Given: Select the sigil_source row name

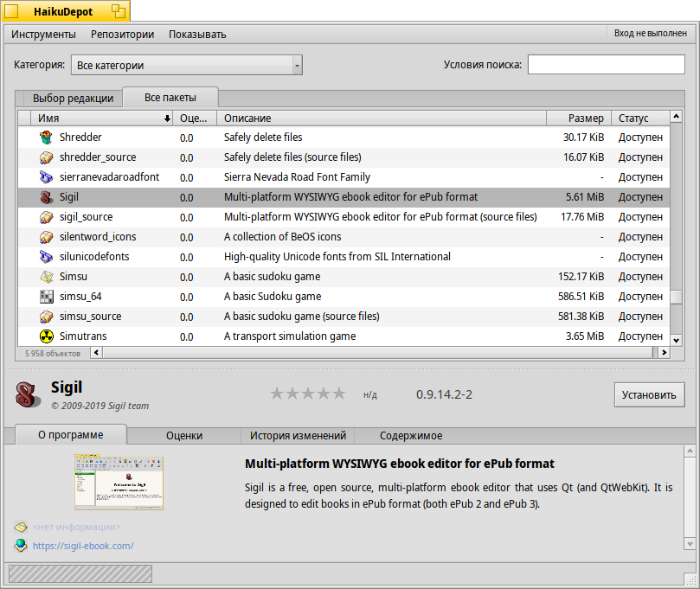Looking at the screenshot, I should (87, 217).
